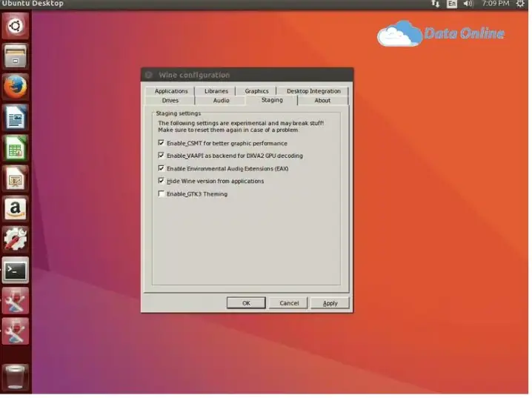This screenshot has width=532, height=398.
Task: Click the OK button
Action: click(246, 303)
